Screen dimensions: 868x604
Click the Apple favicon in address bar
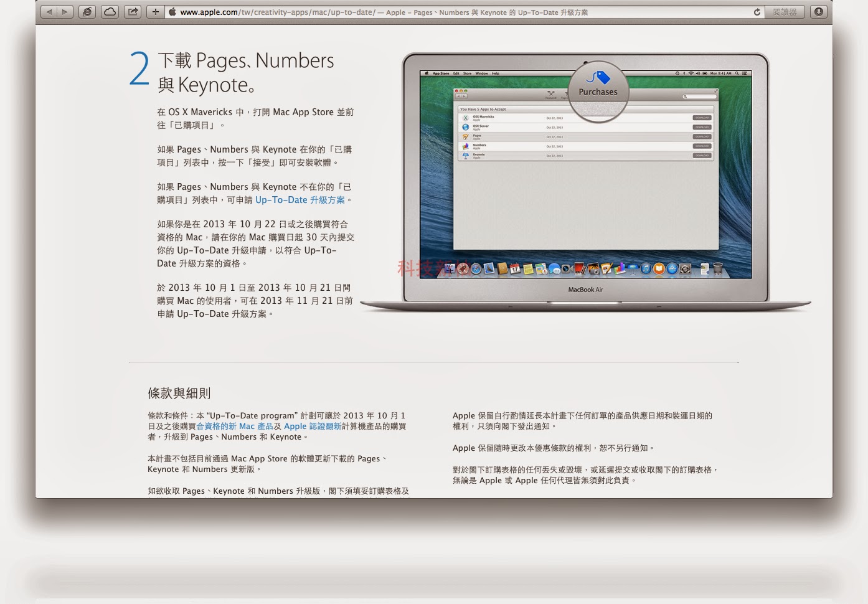coord(172,12)
